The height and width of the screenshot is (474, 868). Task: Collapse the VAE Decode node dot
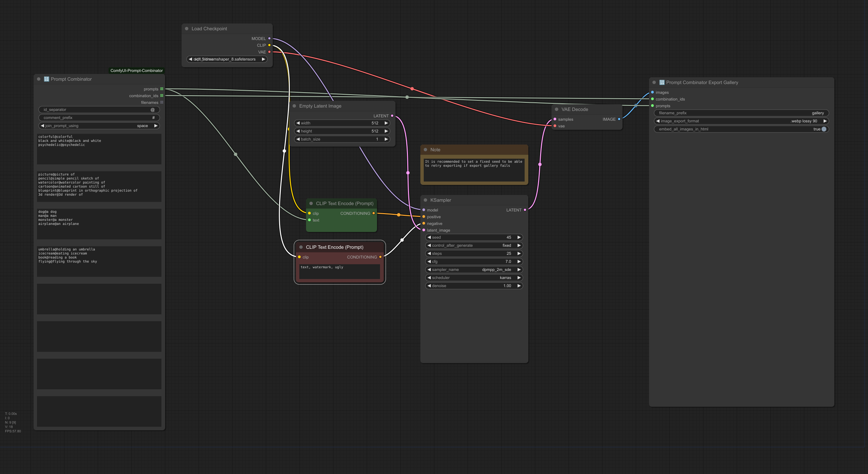click(x=556, y=110)
